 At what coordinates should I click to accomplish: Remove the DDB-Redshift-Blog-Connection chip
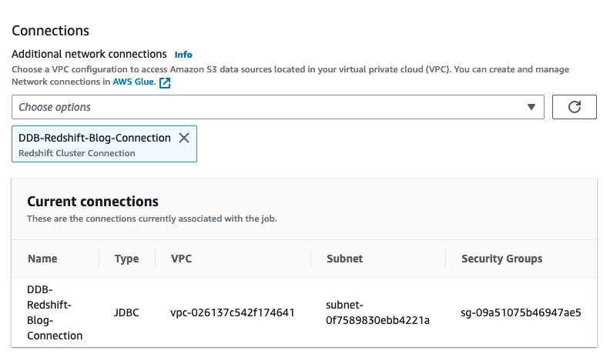coord(184,138)
